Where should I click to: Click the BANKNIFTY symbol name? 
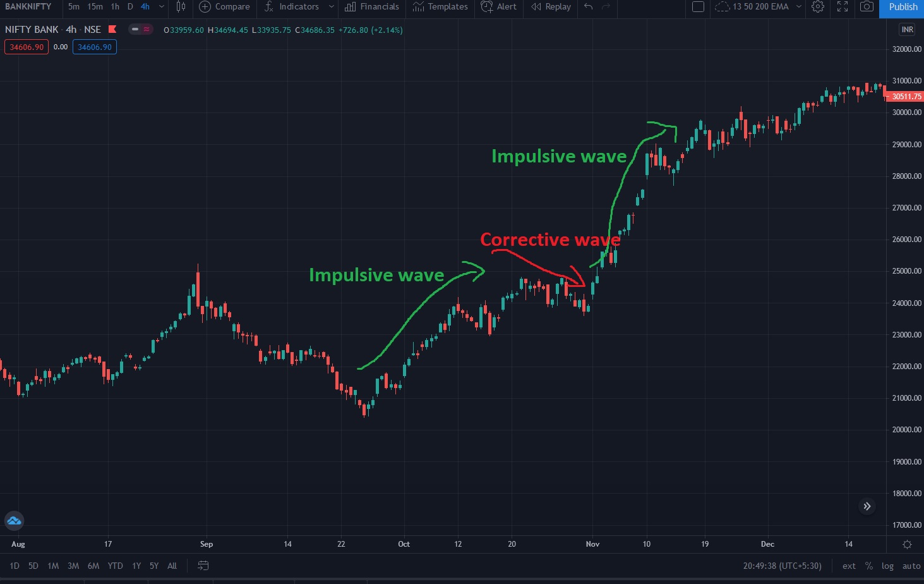27,7
